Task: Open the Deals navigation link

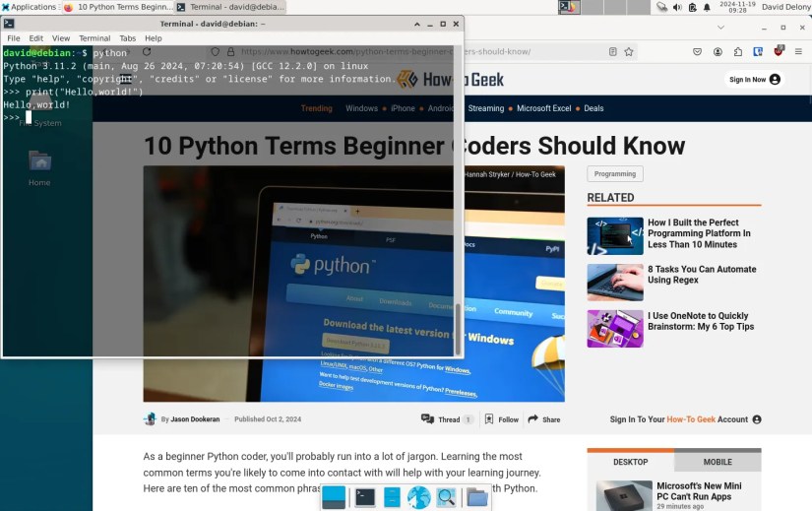Action: [x=593, y=108]
